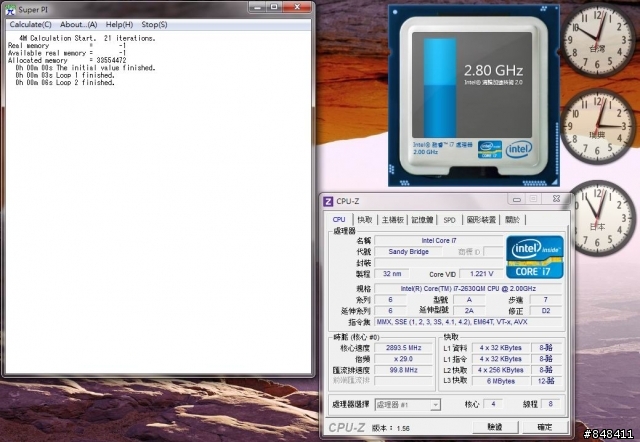640x442 pixels.
Task: Click Stop(S) in Super PI menu bar
Action: pyautogui.click(x=154, y=24)
